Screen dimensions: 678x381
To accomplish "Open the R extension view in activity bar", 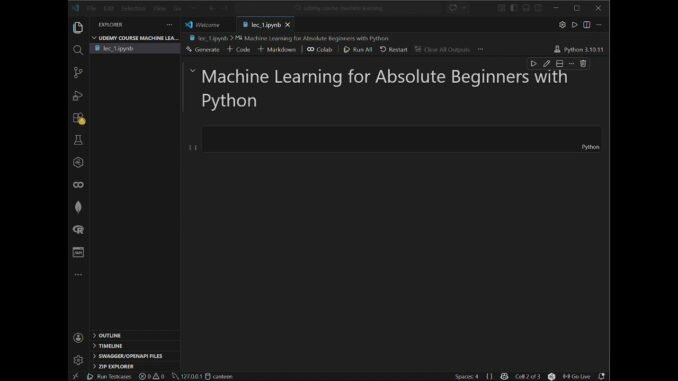I will point(78,230).
